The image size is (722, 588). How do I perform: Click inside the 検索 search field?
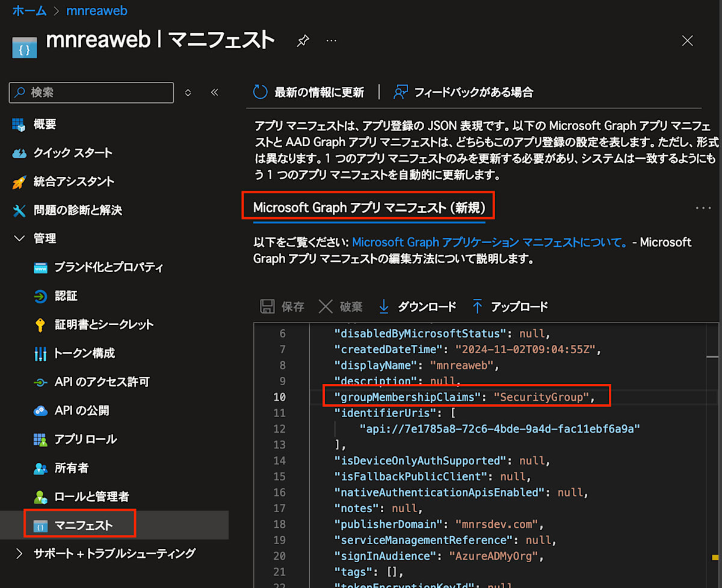90,93
